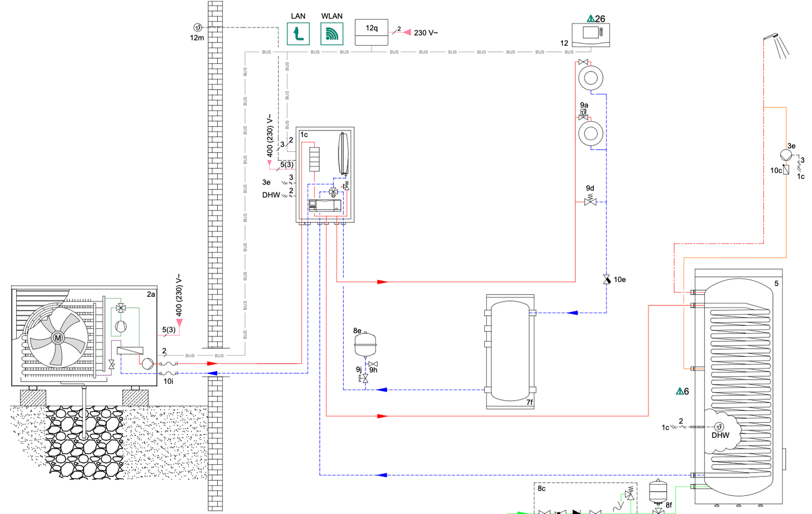
Task: Select the room controller labeled 12
Action: [x=591, y=35]
